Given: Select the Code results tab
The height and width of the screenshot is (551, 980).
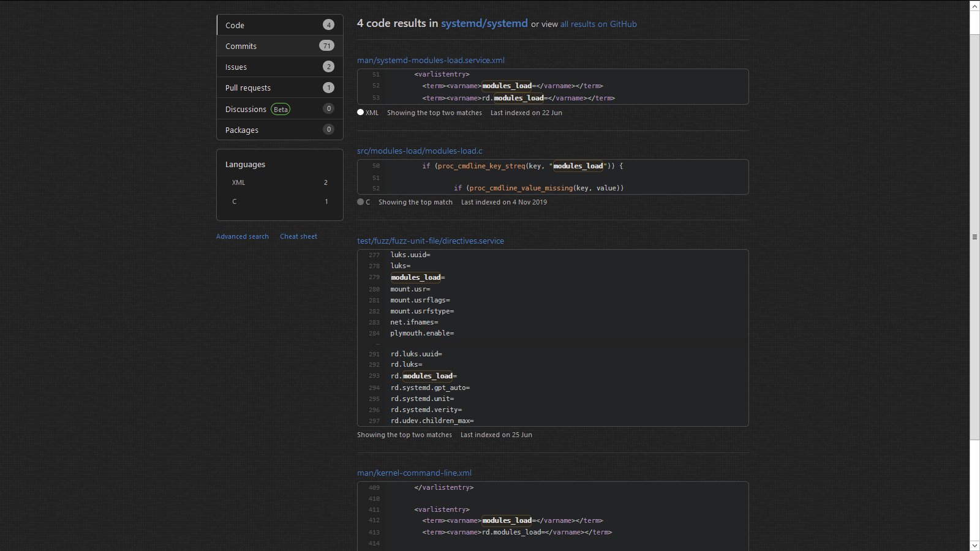Looking at the screenshot, I should pyautogui.click(x=235, y=25).
